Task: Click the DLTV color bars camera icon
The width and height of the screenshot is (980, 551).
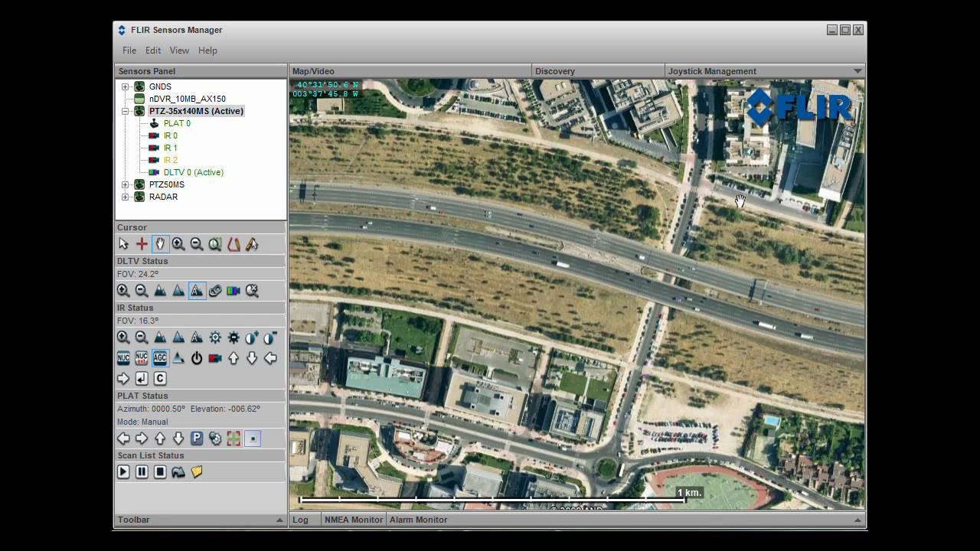Action: pos(234,291)
